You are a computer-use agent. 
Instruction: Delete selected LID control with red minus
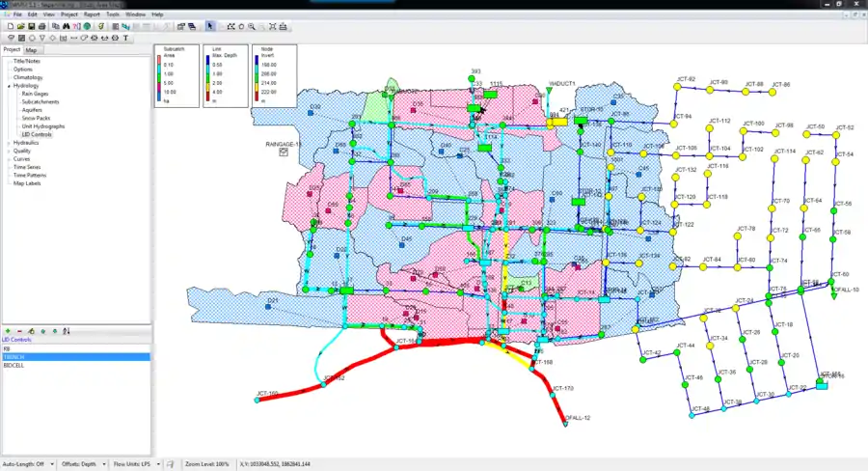click(x=19, y=331)
